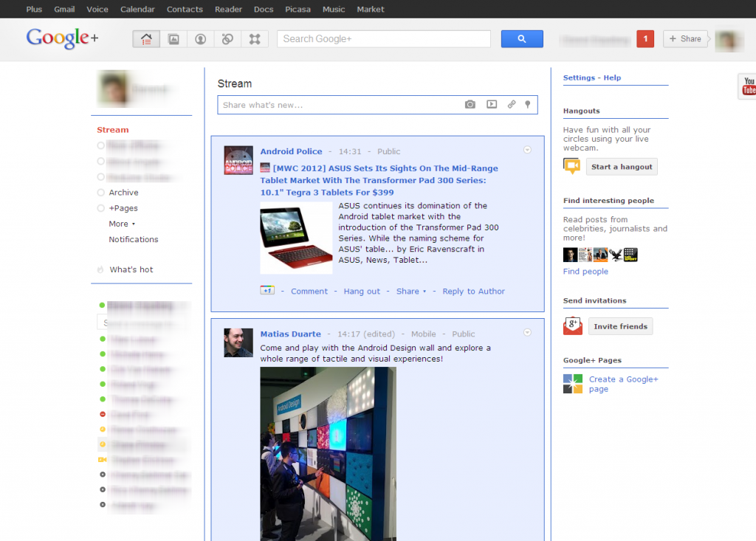
Task: Attach a link using link icon
Action: [x=512, y=105]
